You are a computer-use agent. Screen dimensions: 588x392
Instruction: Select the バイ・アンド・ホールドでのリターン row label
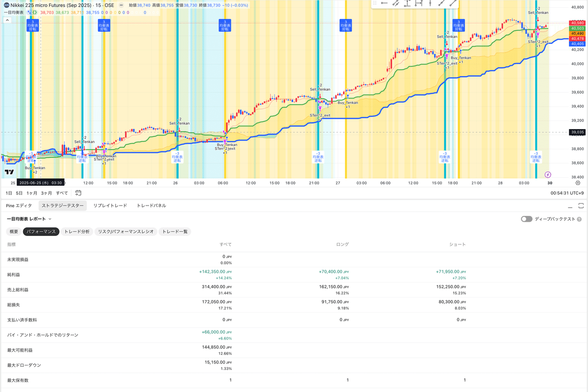coord(42,335)
